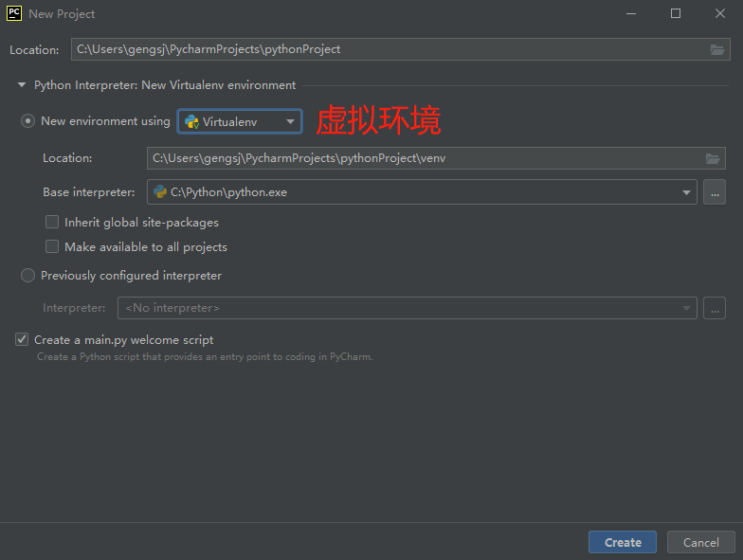Select New environment using radio button
The width and height of the screenshot is (743, 560).
[28, 121]
